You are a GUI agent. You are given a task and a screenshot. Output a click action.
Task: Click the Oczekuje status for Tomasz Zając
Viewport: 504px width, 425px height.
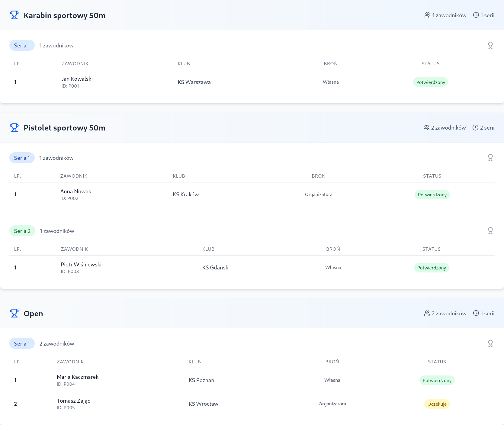tap(437, 404)
